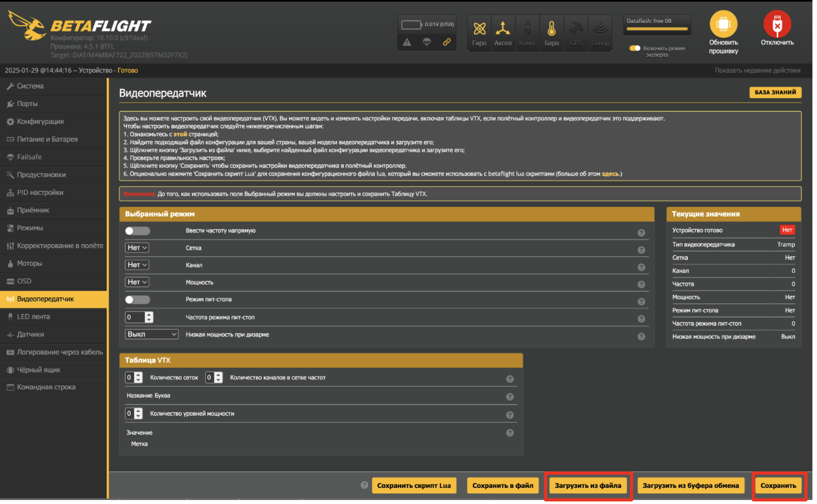Image resolution: width=817 pixels, height=504 pixels.
Task: Click the Barometer sensor icon
Action: [552, 29]
